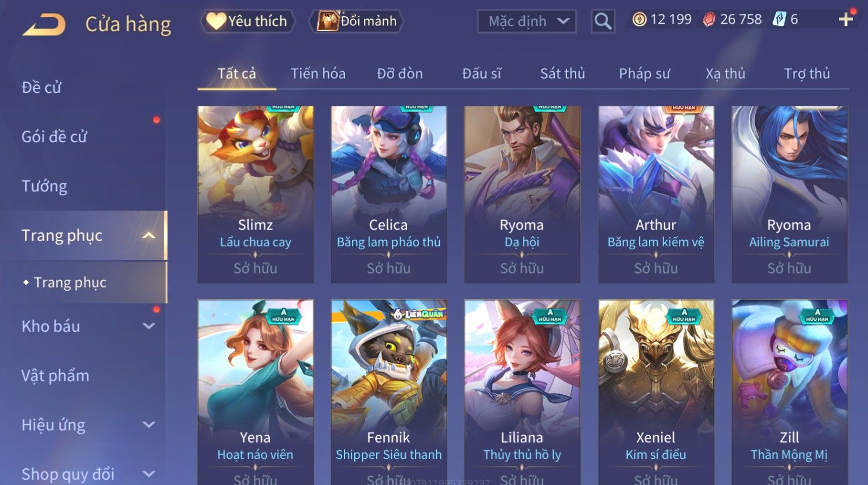Open Đổi mảnh fragment exchange
The image size is (868, 485).
click(356, 21)
